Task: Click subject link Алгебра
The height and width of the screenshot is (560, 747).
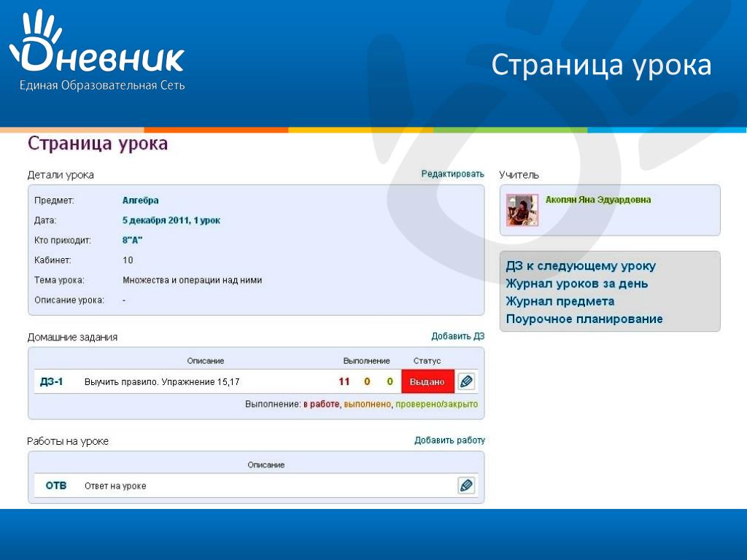Action: pyautogui.click(x=141, y=201)
